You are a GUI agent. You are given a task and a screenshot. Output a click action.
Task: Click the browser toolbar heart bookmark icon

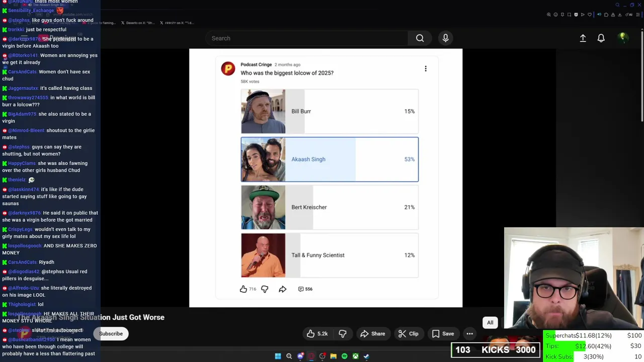coord(590,15)
